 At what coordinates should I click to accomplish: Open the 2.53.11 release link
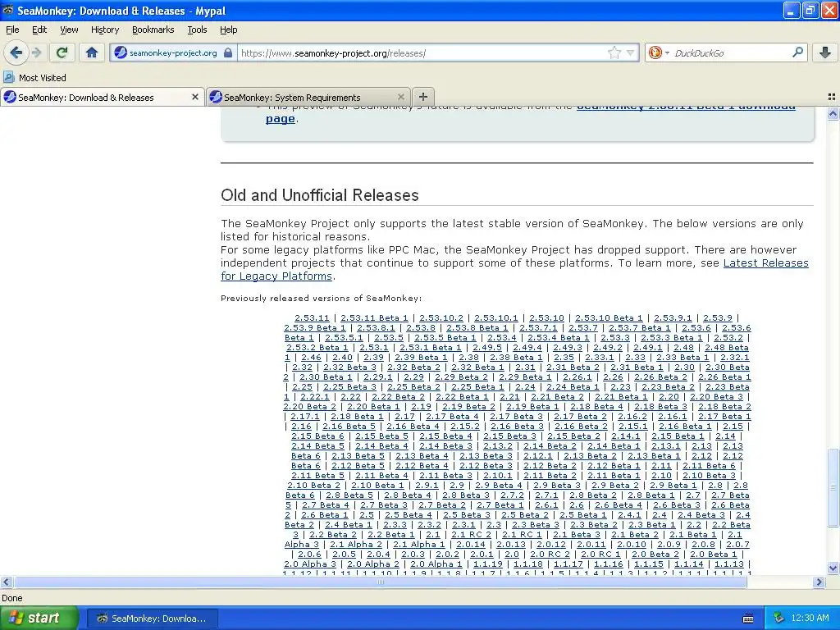tap(312, 317)
